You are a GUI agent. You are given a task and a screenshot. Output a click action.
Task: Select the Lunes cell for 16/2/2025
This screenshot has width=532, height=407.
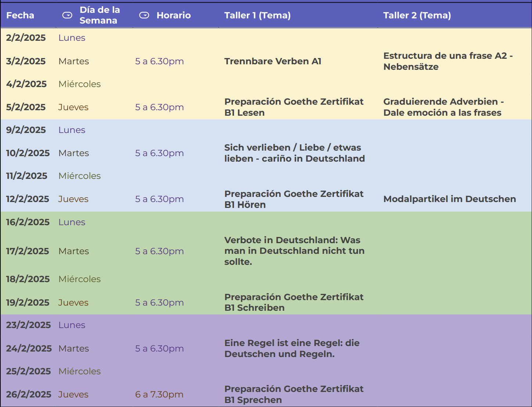[x=72, y=222]
